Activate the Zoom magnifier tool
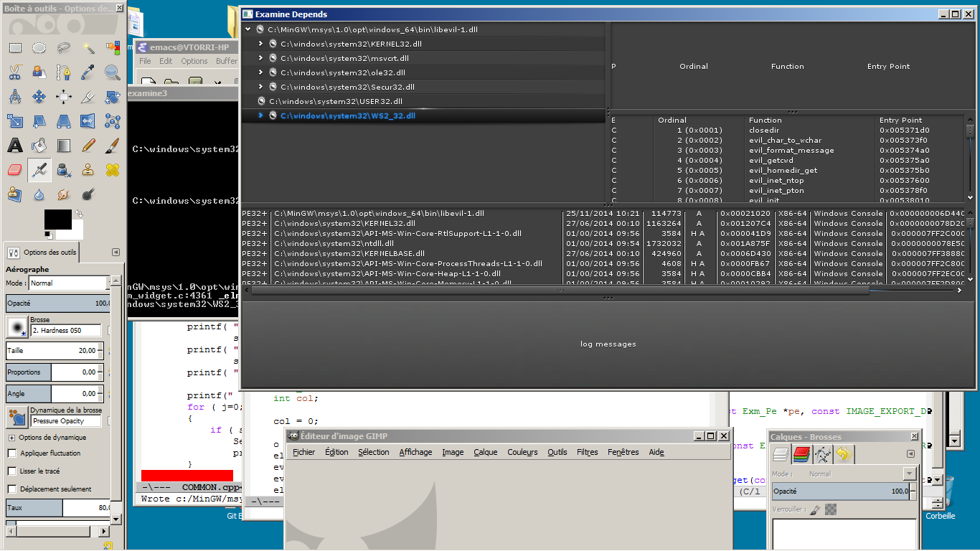The width and height of the screenshot is (980, 551). point(113,72)
